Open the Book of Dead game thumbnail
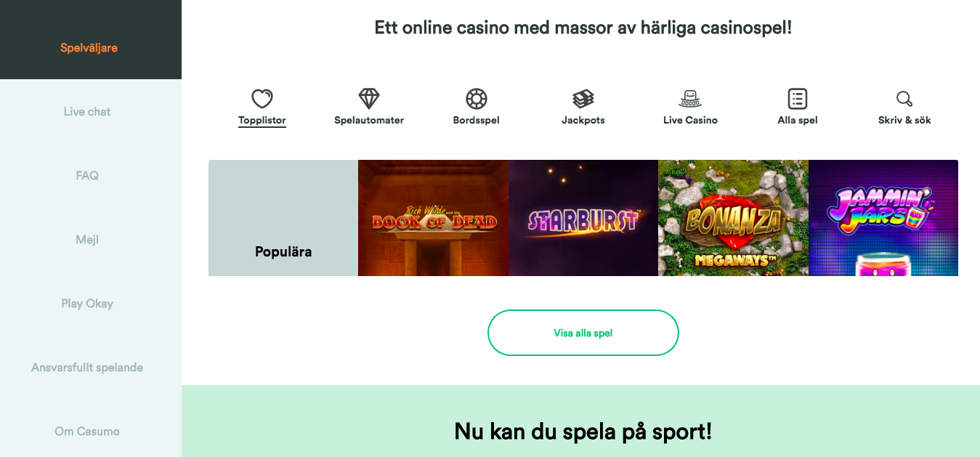 [433, 218]
